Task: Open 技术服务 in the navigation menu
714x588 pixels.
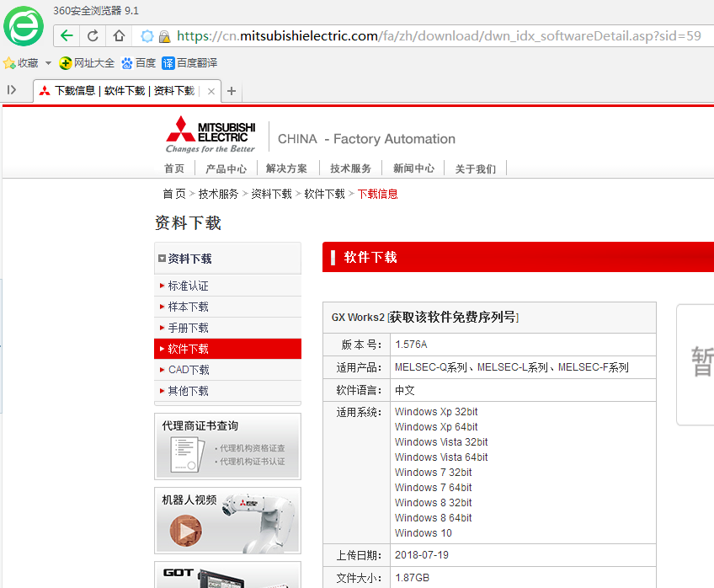Action: point(350,168)
